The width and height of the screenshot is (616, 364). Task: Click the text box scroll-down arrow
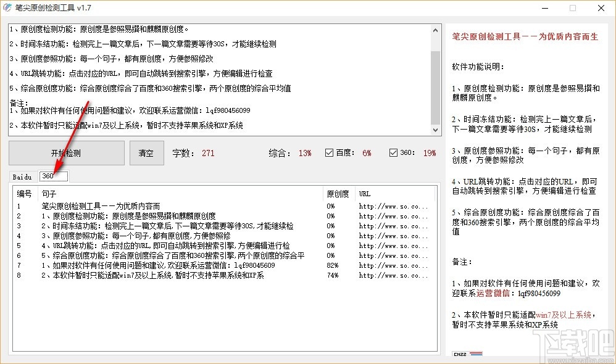coord(435,130)
